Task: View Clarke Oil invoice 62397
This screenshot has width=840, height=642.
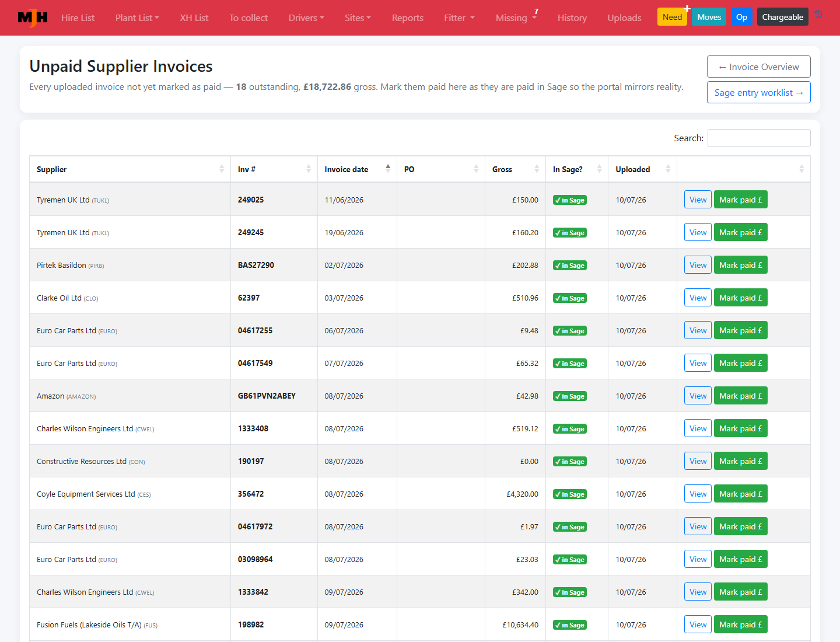Action: (698, 298)
